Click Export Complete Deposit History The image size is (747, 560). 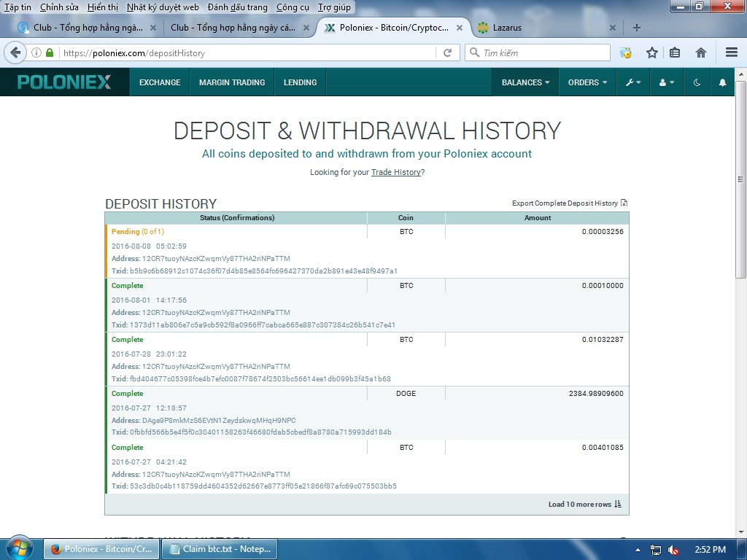coord(565,203)
